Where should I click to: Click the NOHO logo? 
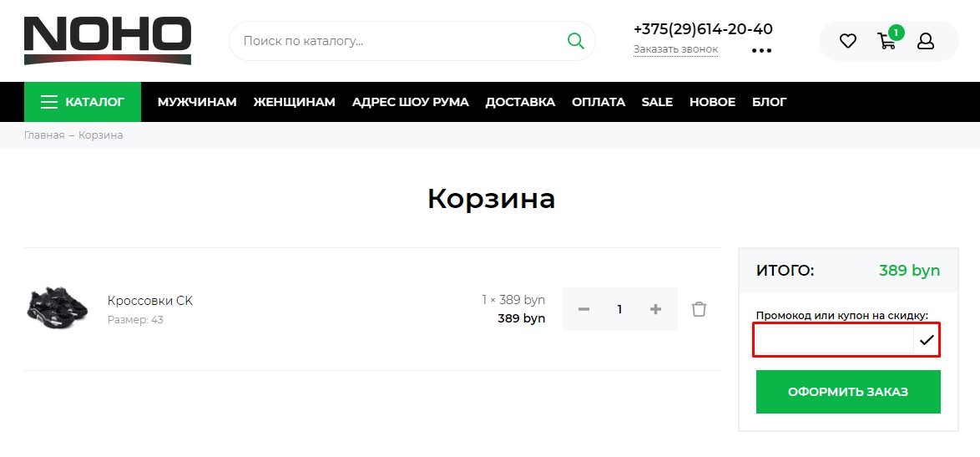(x=108, y=41)
